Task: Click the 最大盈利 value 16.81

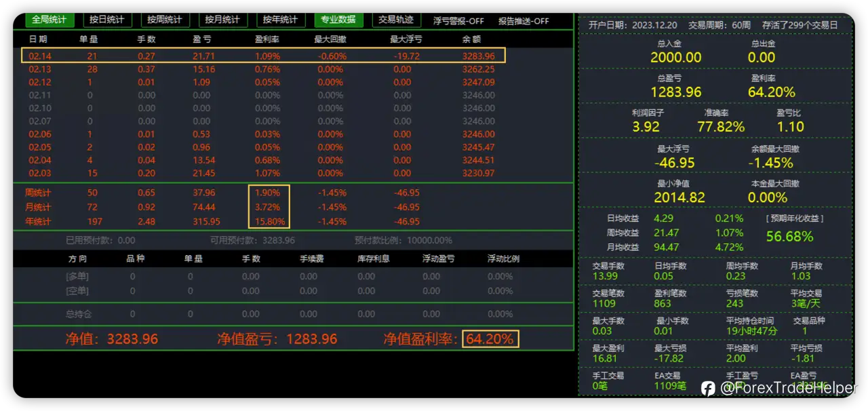Action: click(x=605, y=358)
